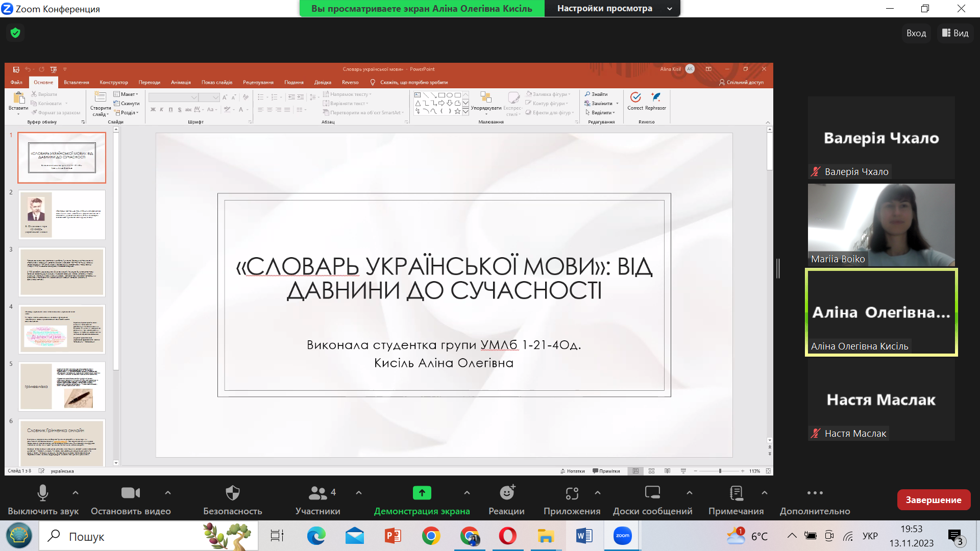Select Mariia Boiko video thumbnail
Image resolution: width=980 pixels, height=551 pixels.
pyautogui.click(x=881, y=224)
